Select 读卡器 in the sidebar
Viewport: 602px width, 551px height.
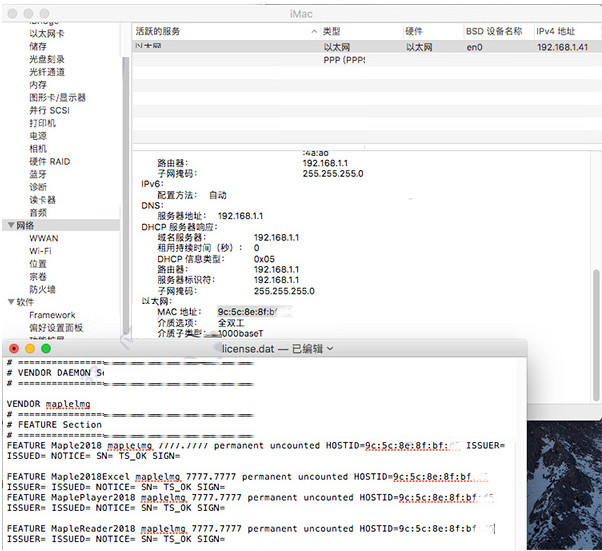[42, 200]
